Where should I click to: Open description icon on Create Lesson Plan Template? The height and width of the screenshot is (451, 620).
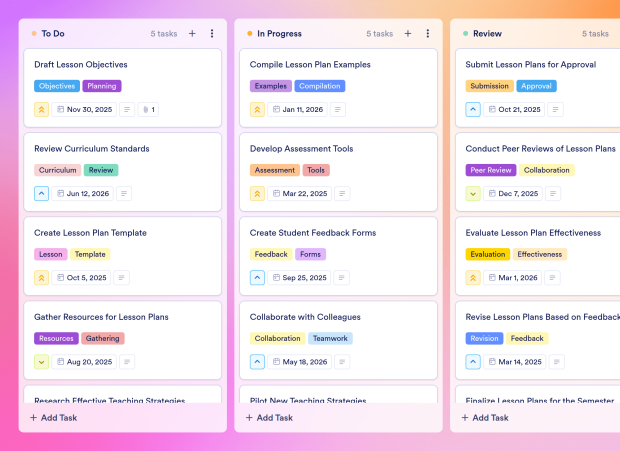121,278
